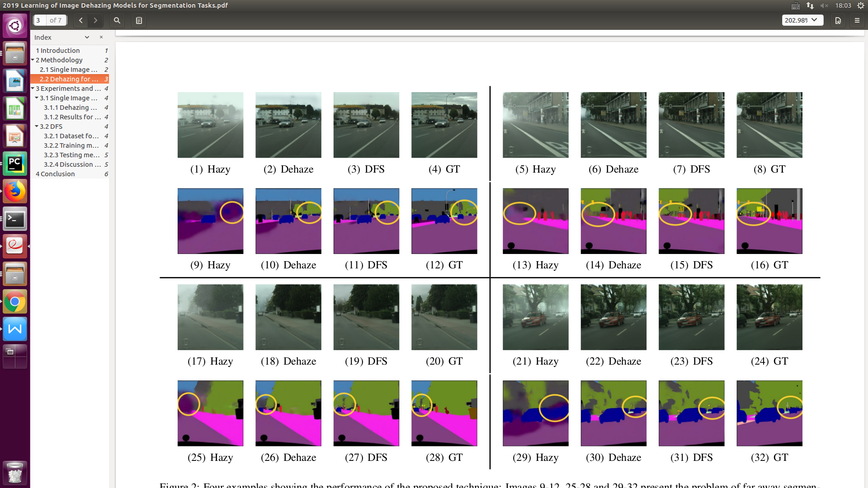
Task: Open the hamburger view options menu
Action: pos(857,20)
